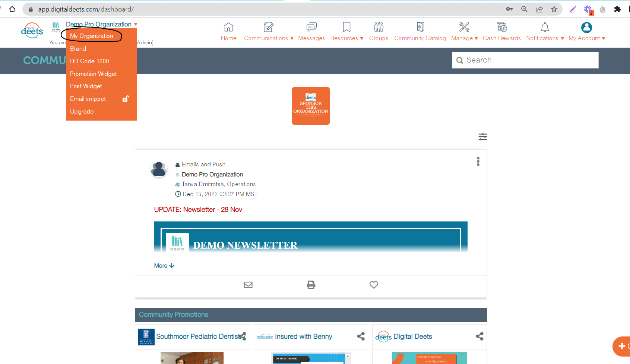Image resolution: width=630 pixels, height=364 pixels.
Task: Click the Resources bookmark icon
Action: pyautogui.click(x=346, y=27)
